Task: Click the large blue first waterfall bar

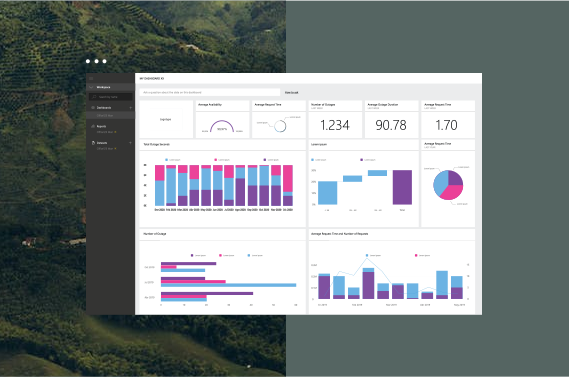Action: (327, 193)
